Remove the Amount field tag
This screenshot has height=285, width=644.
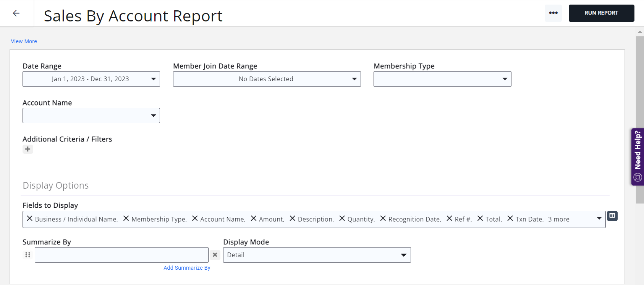pyautogui.click(x=254, y=218)
